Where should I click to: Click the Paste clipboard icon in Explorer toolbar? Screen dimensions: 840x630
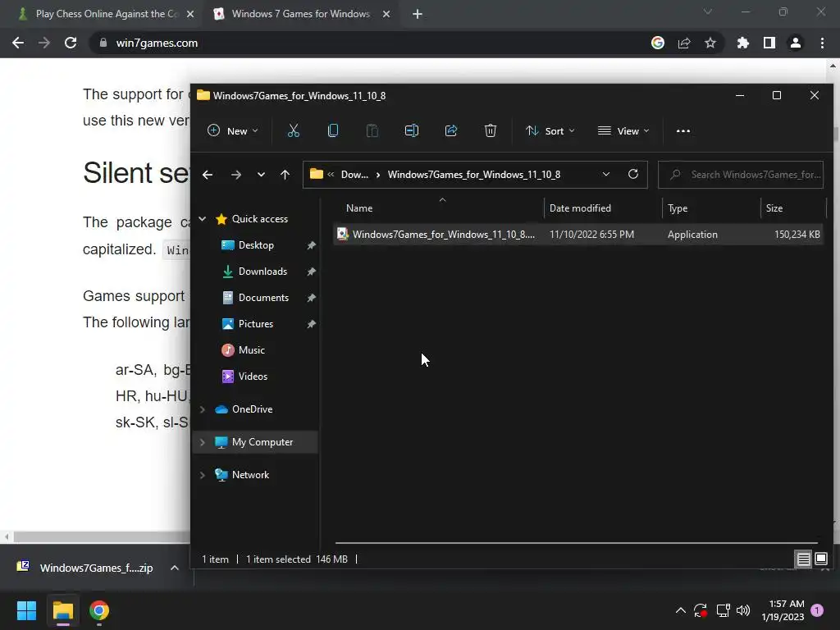pos(372,130)
